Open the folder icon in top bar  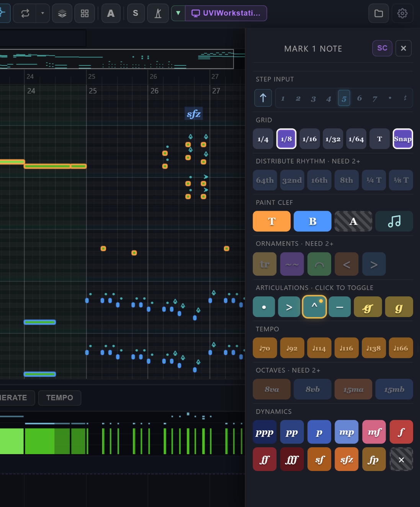379,13
